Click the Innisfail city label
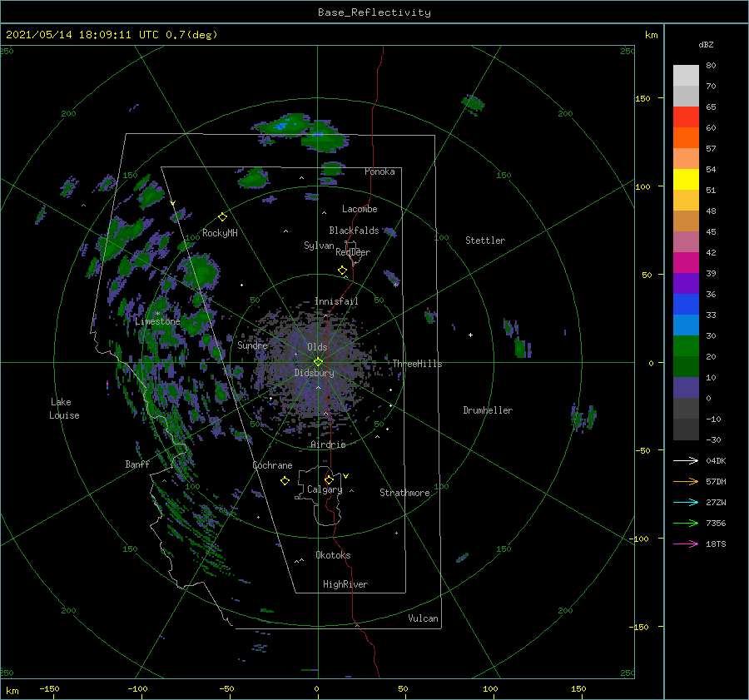 tap(336, 301)
